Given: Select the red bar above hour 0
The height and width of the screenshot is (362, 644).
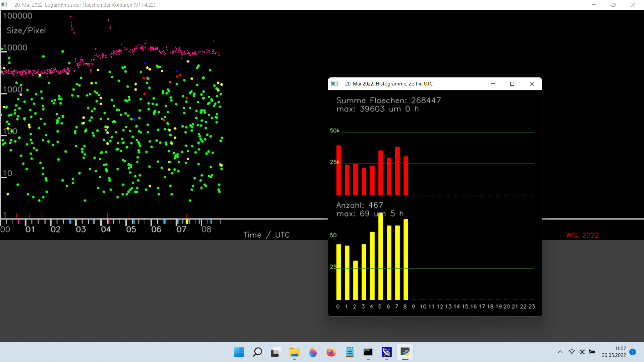Looking at the screenshot, I should [x=339, y=170].
